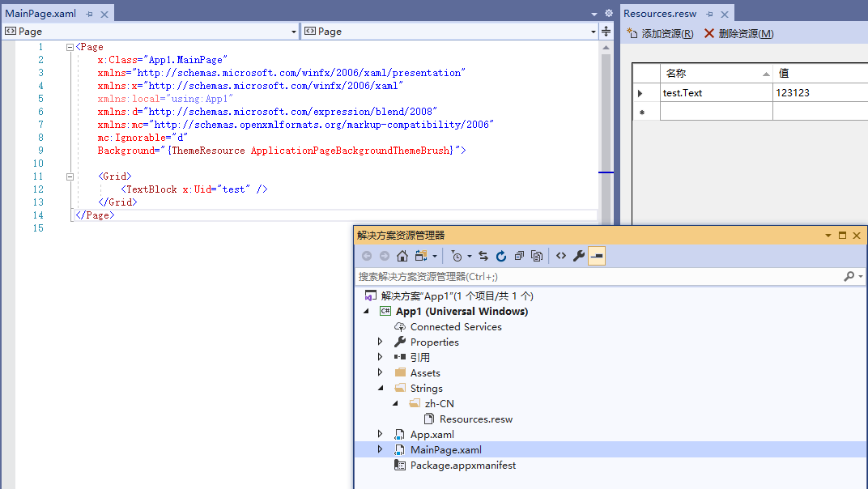
Task: Click 添加资源 to add a new resource
Action: 664,33
